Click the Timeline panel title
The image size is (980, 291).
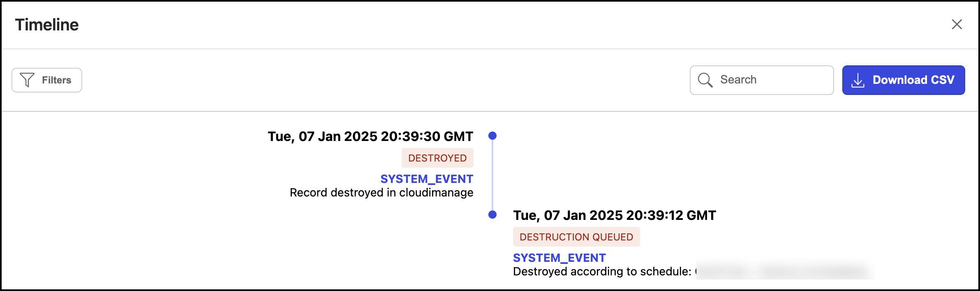tap(47, 25)
